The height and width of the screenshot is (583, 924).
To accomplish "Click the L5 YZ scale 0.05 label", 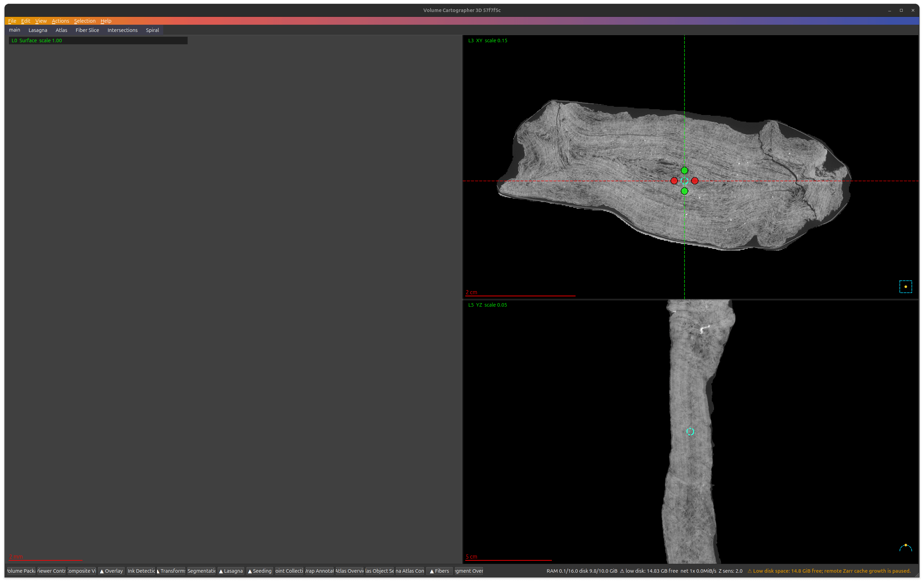I will [487, 305].
